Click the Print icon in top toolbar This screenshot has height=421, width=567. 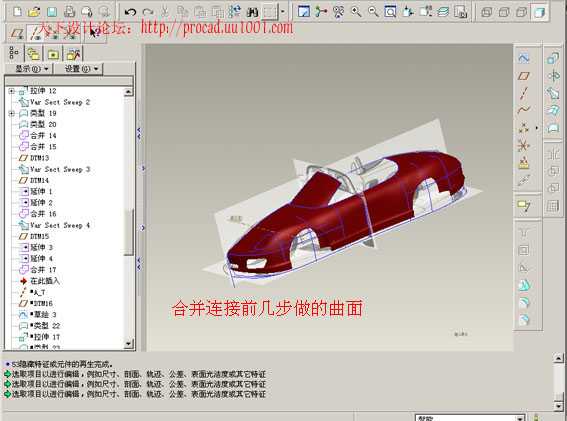tap(69, 12)
